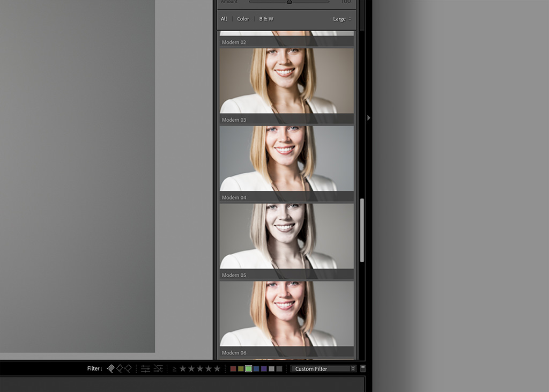Image resolution: width=549 pixels, height=392 pixels.
Task: Filter by yellow color label
Action: pyautogui.click(x=241, y=369)
